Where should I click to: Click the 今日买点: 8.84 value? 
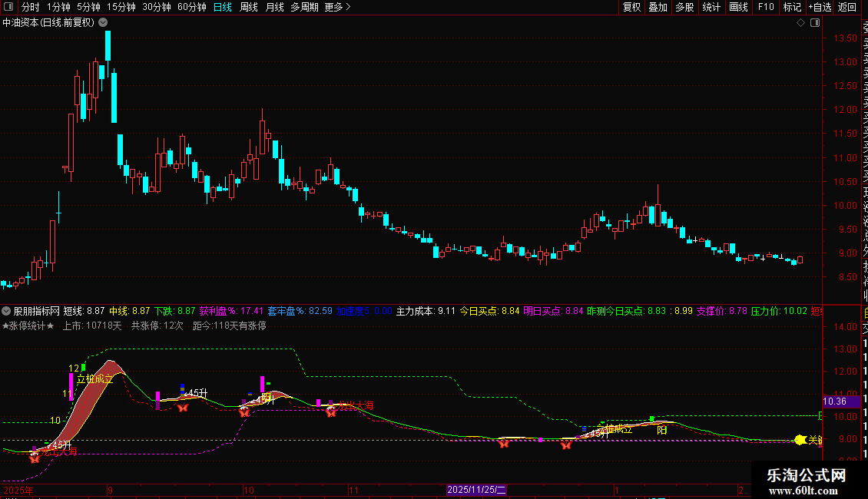coord(490,311)
